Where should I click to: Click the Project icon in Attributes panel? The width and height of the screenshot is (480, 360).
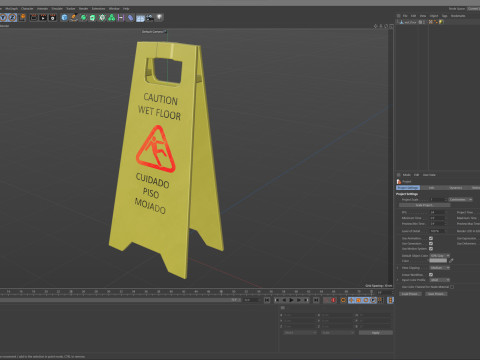coord(399,181)
